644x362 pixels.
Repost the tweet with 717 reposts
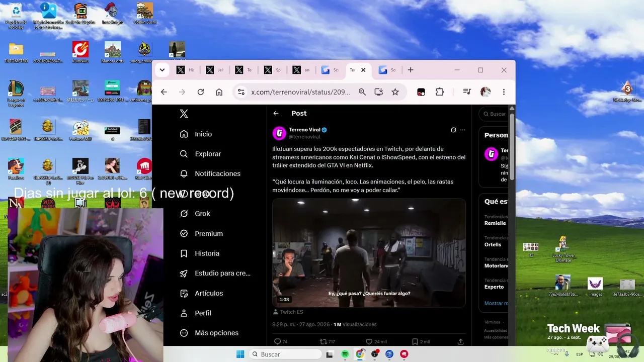pyautogui.click(x=324, y=342)
